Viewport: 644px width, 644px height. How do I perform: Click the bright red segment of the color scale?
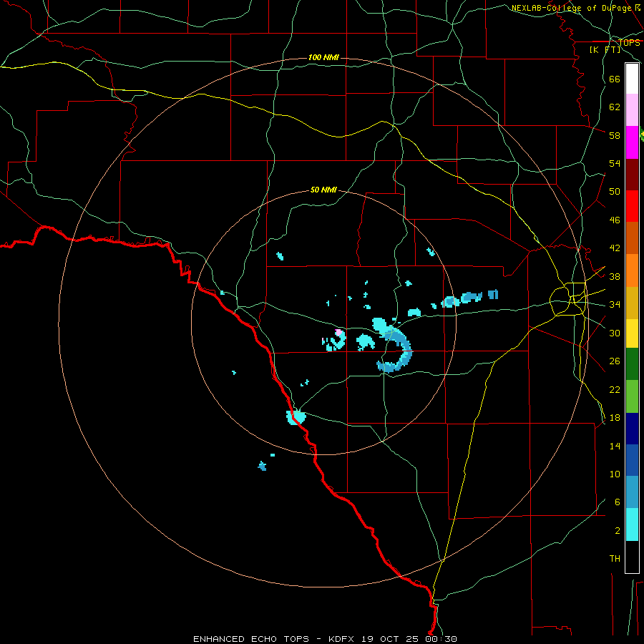click(632, 206)
